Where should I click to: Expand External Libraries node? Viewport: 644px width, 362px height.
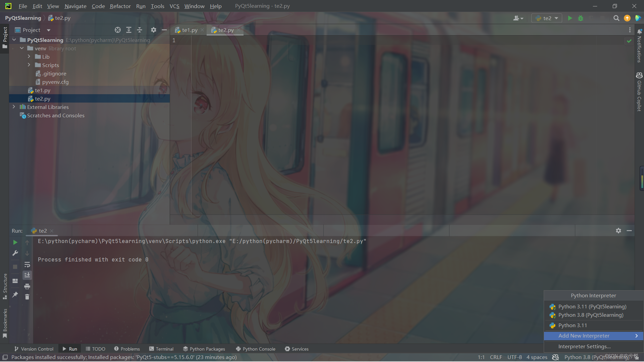point(14,107)
